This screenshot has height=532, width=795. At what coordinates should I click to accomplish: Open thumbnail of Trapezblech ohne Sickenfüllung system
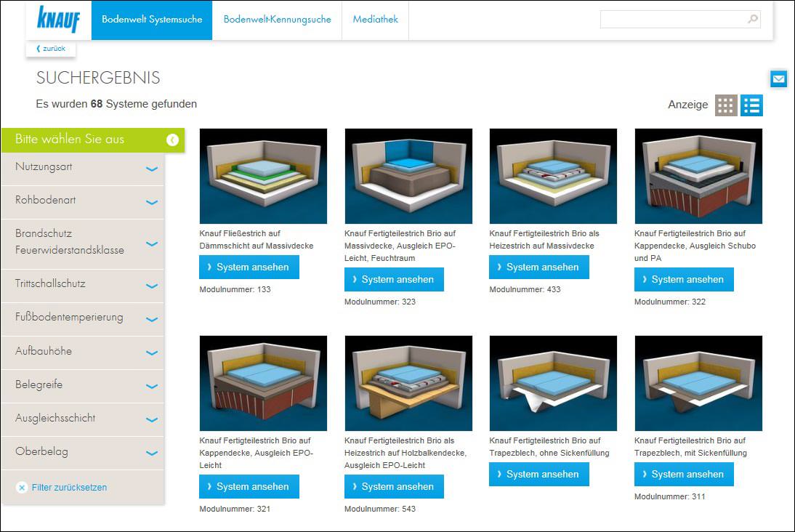[553, 383]
